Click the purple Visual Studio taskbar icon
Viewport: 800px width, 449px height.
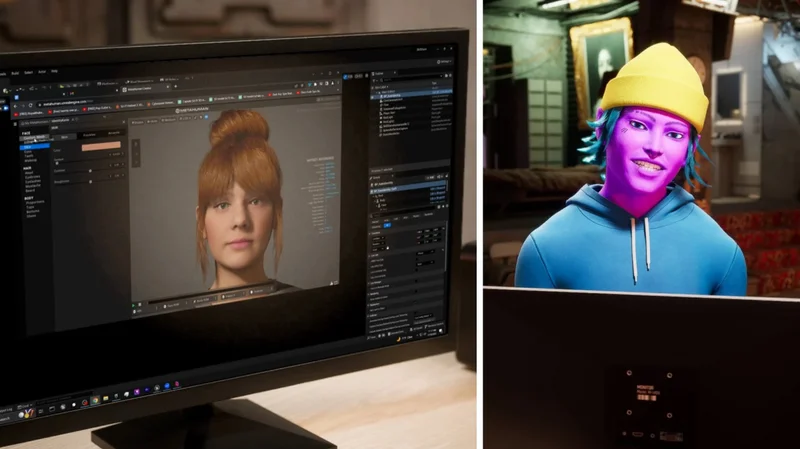(x=137, y=391)
